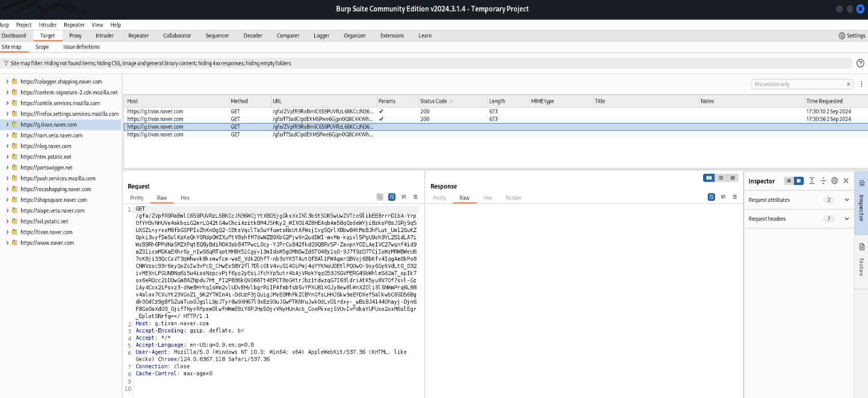Expand Request attributes section

coord(847,200)
